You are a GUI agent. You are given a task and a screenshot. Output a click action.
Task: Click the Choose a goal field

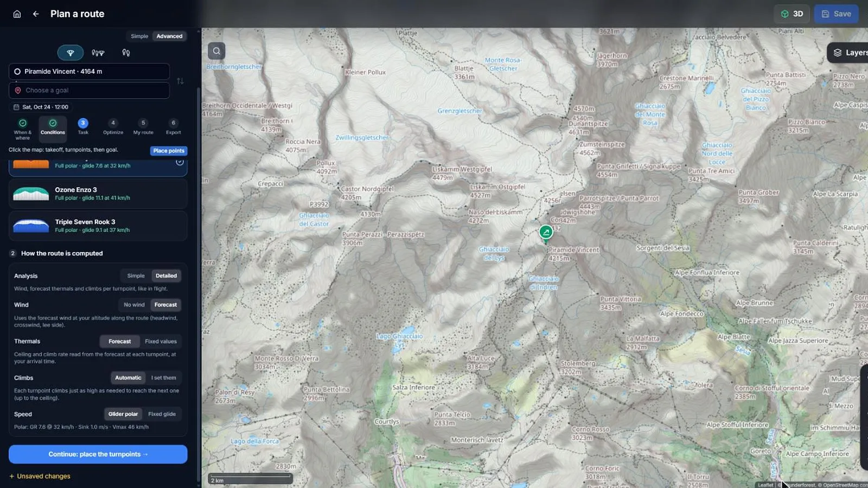tap(89, 91)
